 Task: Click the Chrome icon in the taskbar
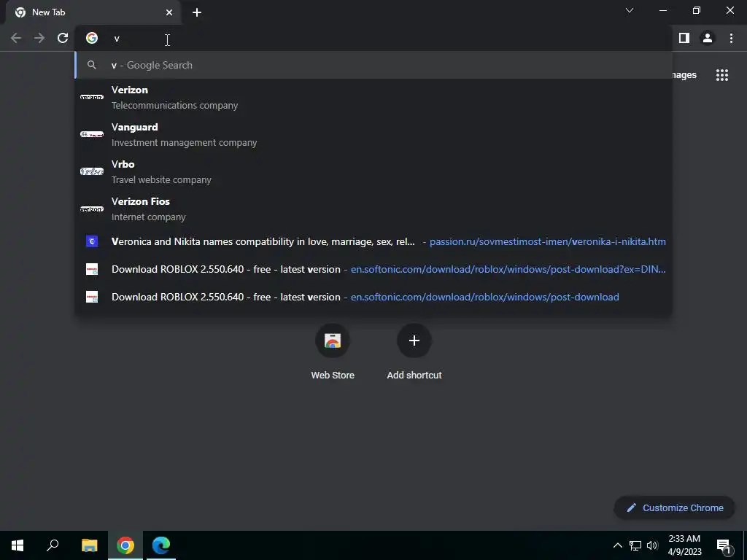click(x=125, y=545)
